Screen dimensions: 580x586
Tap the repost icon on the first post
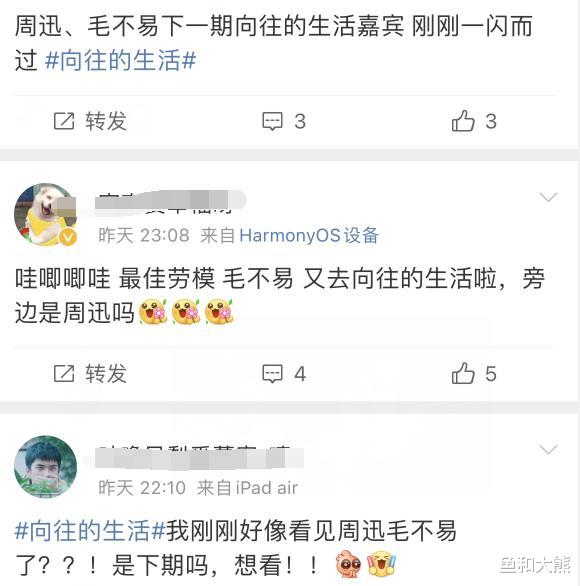tap(64, 121)
